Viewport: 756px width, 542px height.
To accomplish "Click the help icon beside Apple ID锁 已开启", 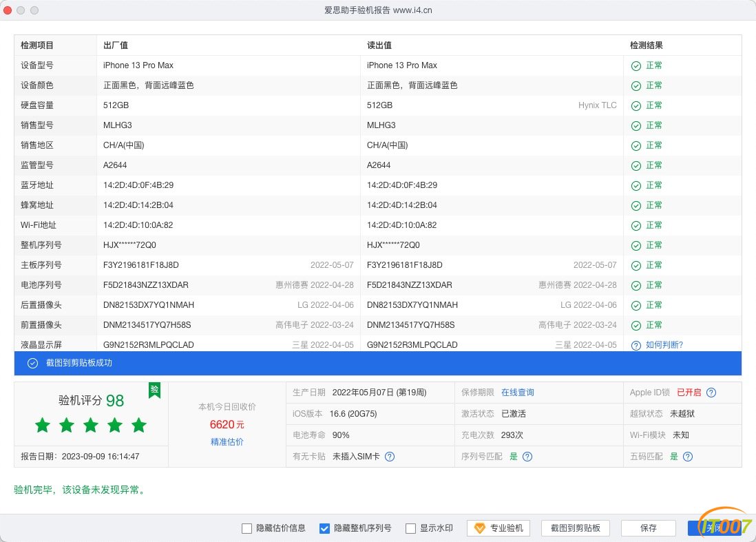I will 711,393.
